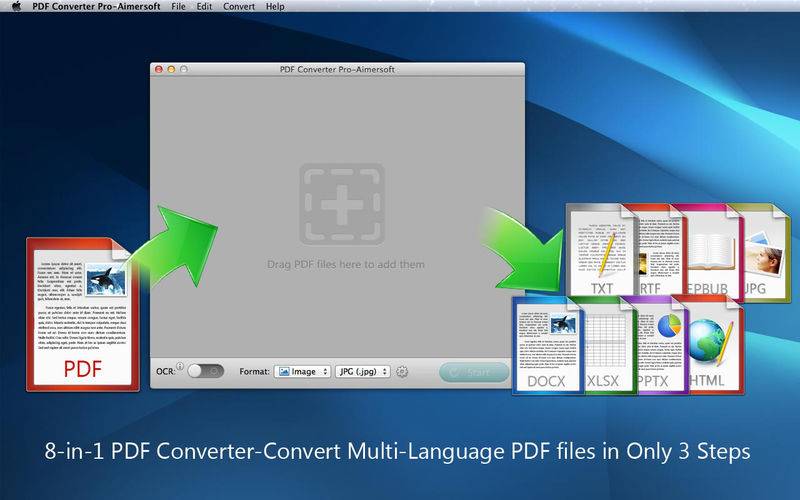The image size is (800, 500).
Task: Minimize the PDF Converter Pro window
Action: 171,69
